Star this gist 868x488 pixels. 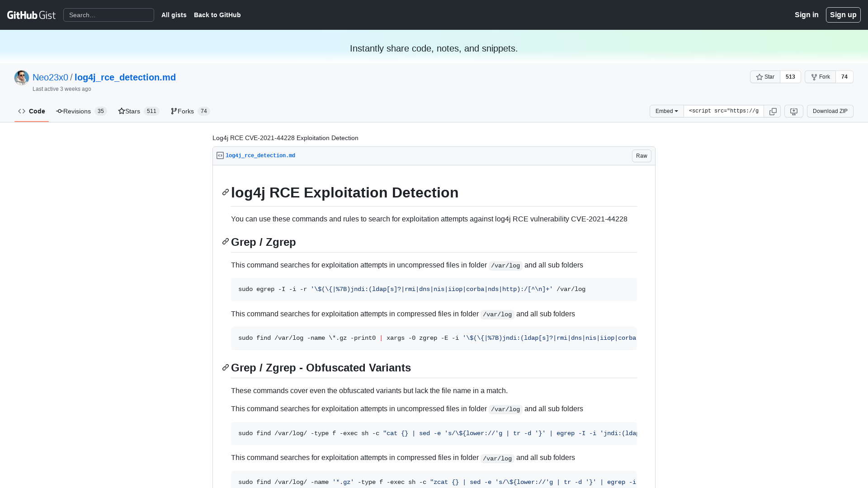pos(765,77)
